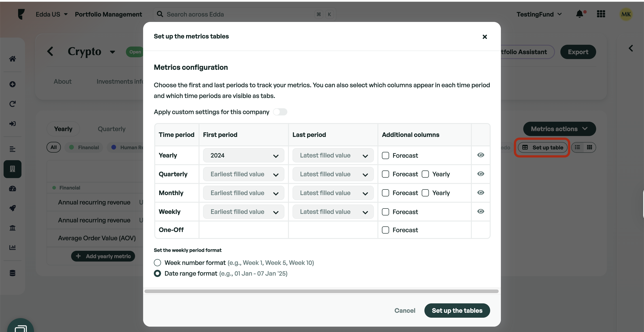Open Yearly first period 2024 dropdown
The image size is (644, 332).
tap(244, 155)
